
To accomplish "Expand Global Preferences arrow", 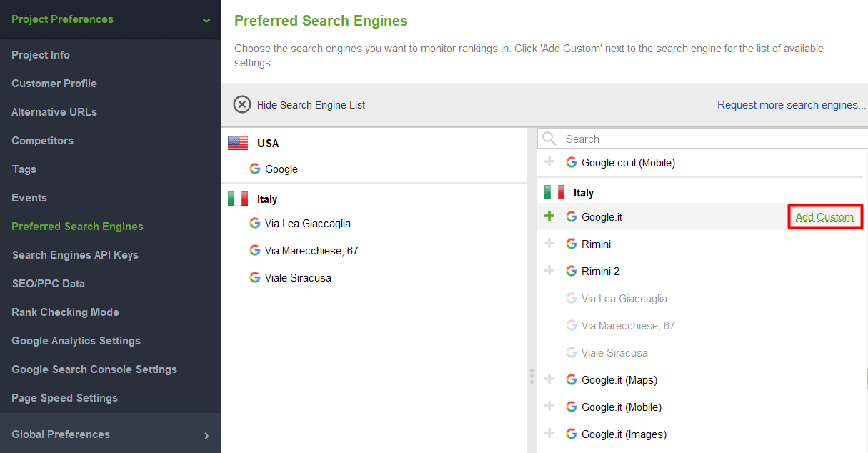I will click(206, 435).
